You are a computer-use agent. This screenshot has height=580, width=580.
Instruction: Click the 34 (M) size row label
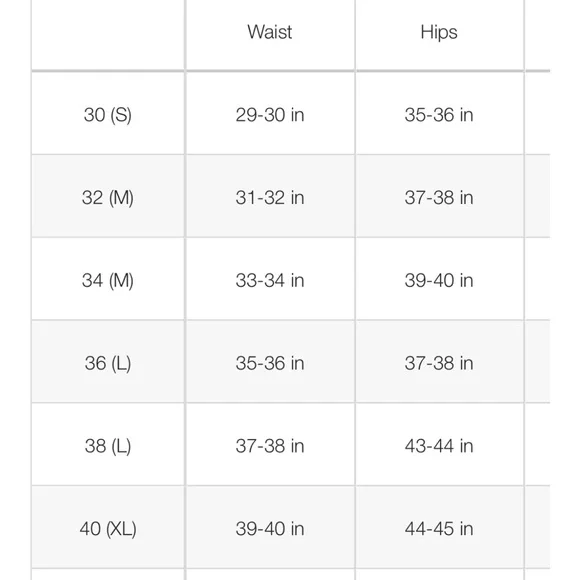[108, 280]
